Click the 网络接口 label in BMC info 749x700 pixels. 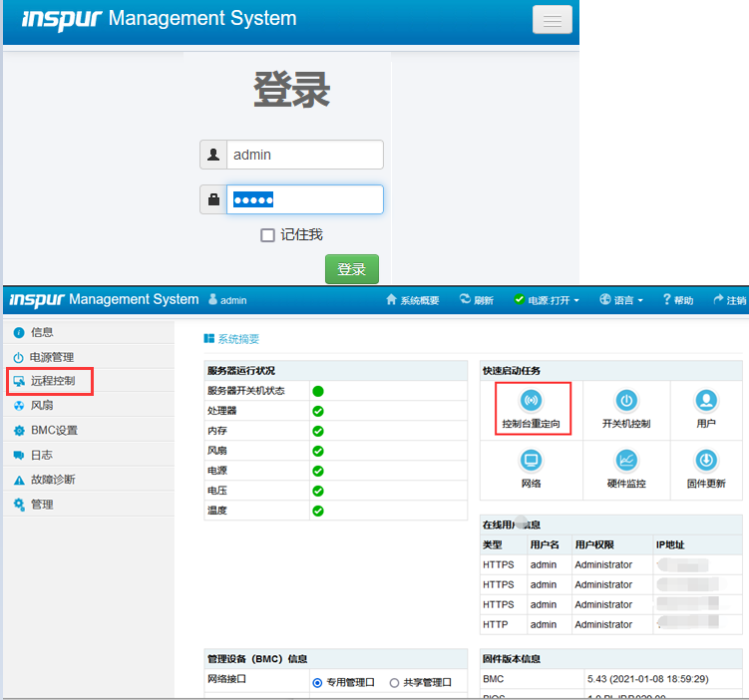(x=226, y=679)
